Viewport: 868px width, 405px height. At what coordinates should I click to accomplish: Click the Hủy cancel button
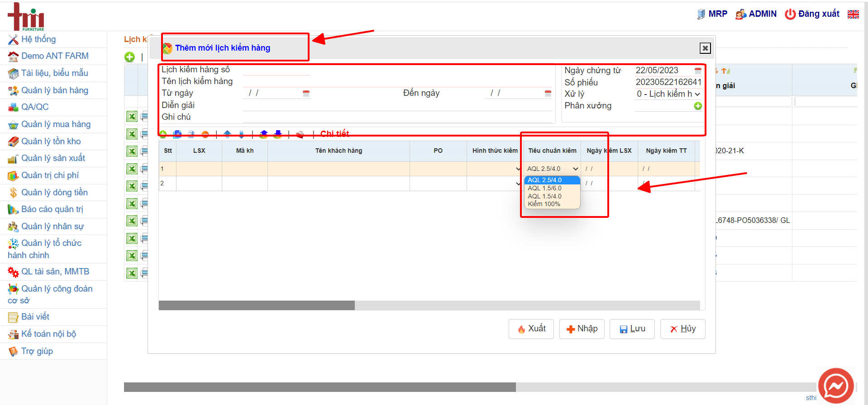682,329
